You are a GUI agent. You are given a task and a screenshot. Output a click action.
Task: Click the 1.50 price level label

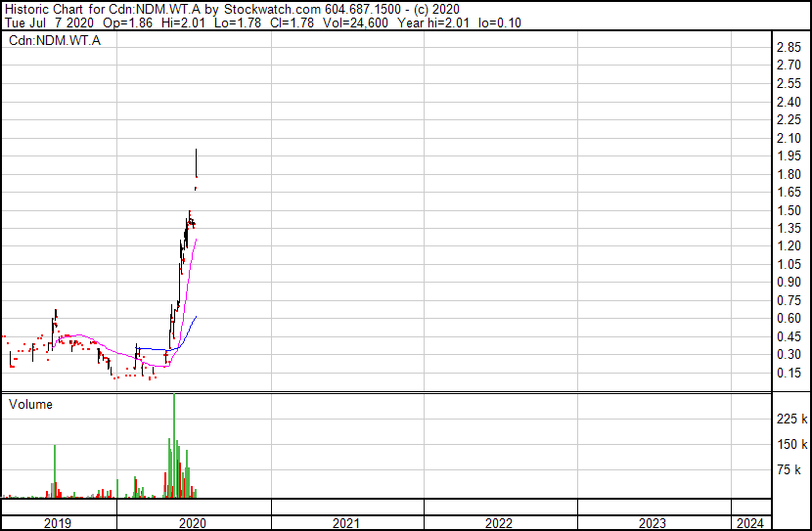tap(789, 210)
